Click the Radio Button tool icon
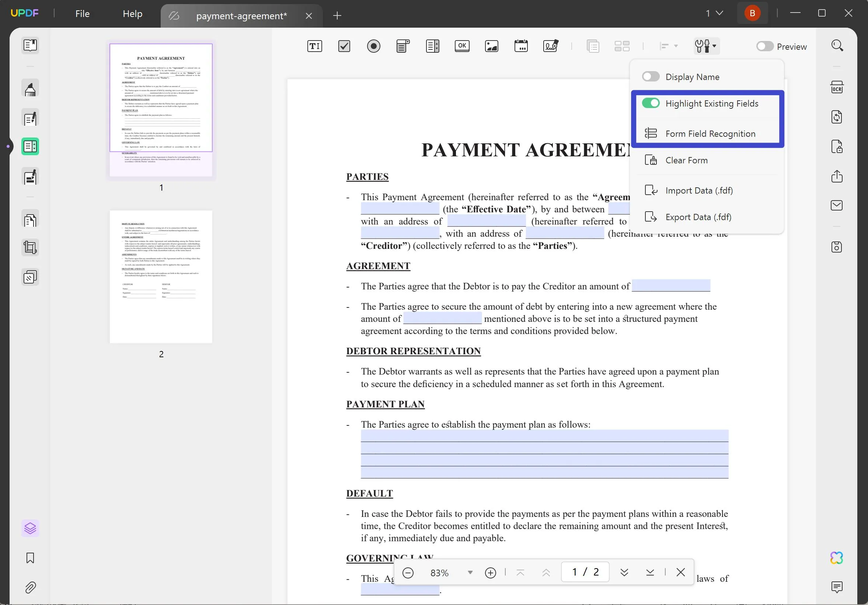Screen dimensions: 868x605 [x=373, y=46]
